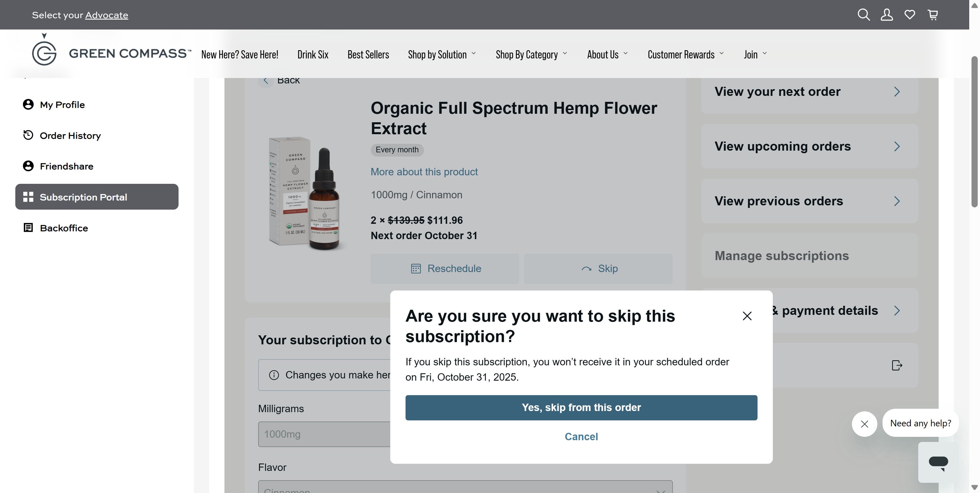980x493 pixels.
Task: Click the Subscription Portal grid icon
Action: 28,197
